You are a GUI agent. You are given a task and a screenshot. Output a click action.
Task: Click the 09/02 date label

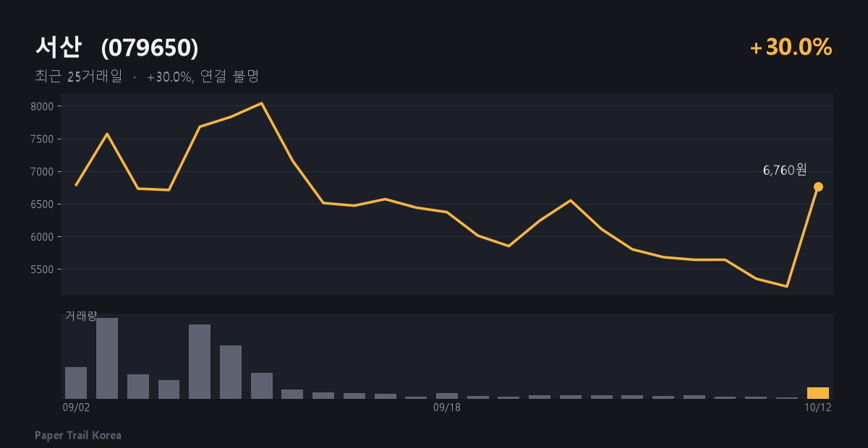pyautogui.click(x=76, y=408)
